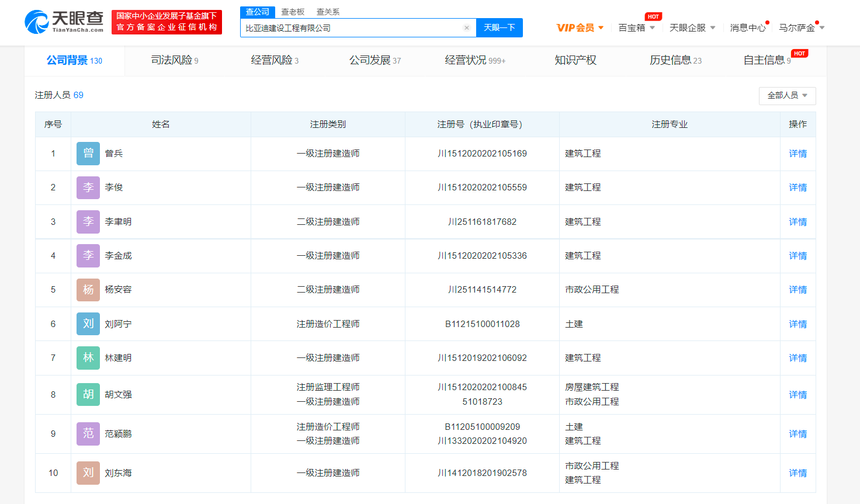The image size is (860, 504).
Task: Open 消息中心 notifications
Action: 748,28
